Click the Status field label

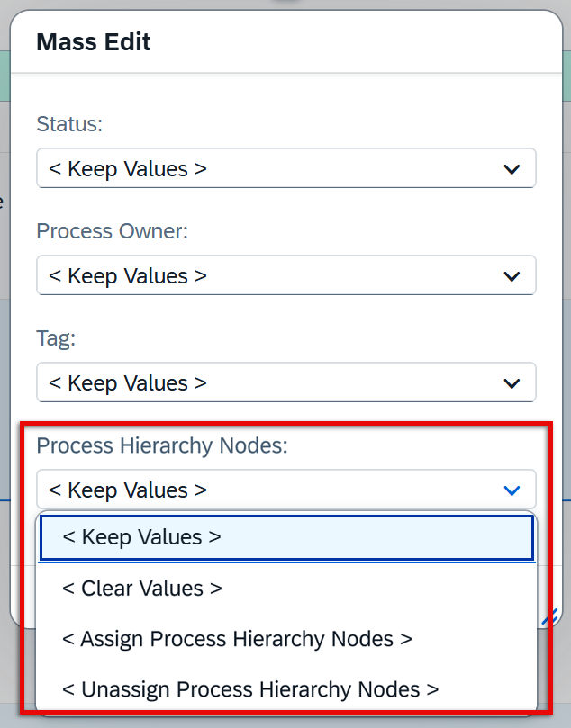pyautogui.click(x=70, y=124)
